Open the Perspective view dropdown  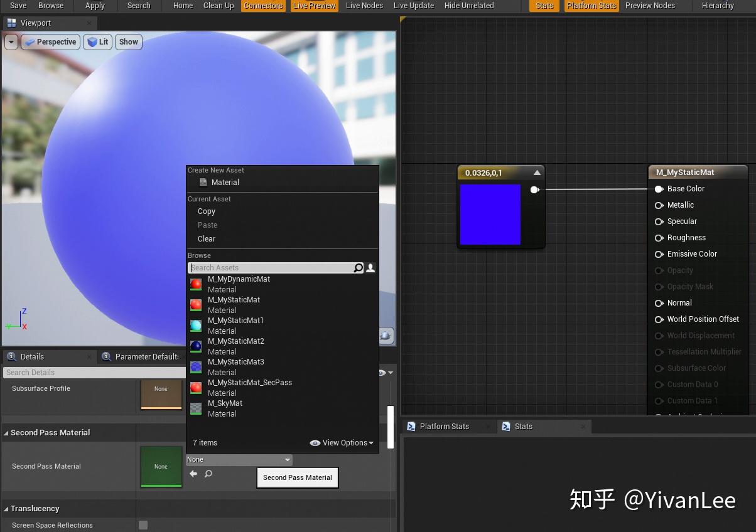(50, 42)
